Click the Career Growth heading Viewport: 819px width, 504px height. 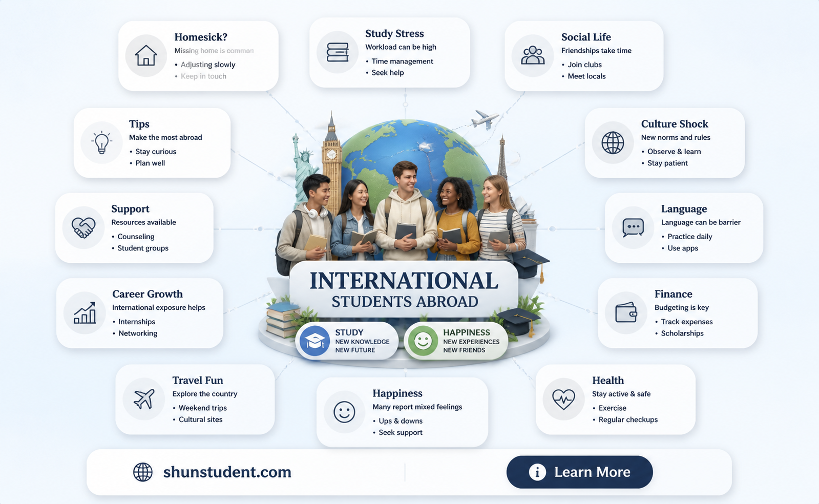pyautogui.click(x=148, y=294)
